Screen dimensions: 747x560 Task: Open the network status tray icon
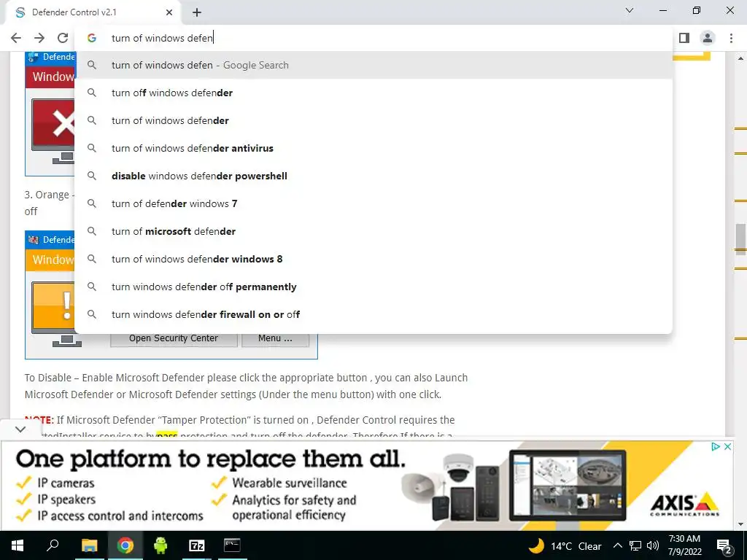635,545
